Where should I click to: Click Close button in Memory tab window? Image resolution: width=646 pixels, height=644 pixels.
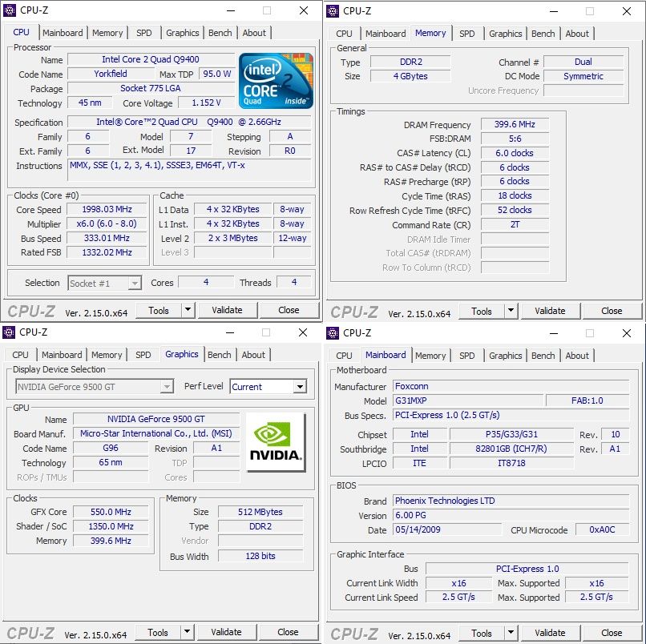point(612,311)
